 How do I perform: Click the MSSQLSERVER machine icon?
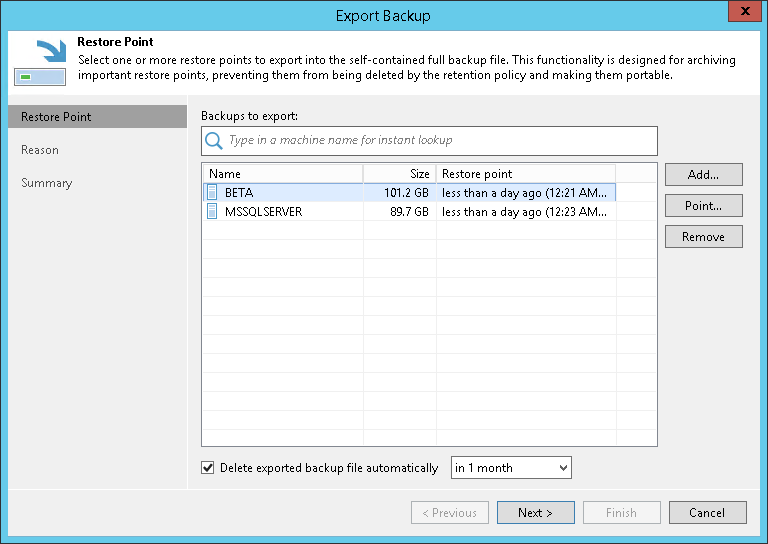tap(212, 211)
